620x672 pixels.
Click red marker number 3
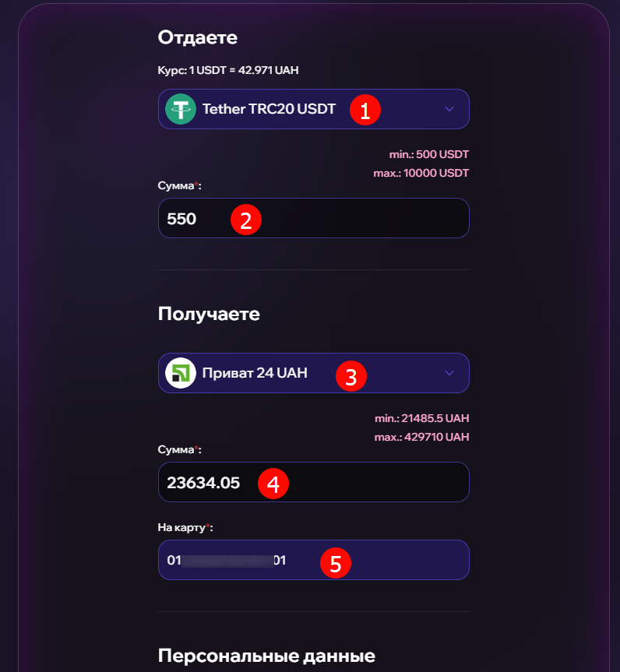coord(351,376)
